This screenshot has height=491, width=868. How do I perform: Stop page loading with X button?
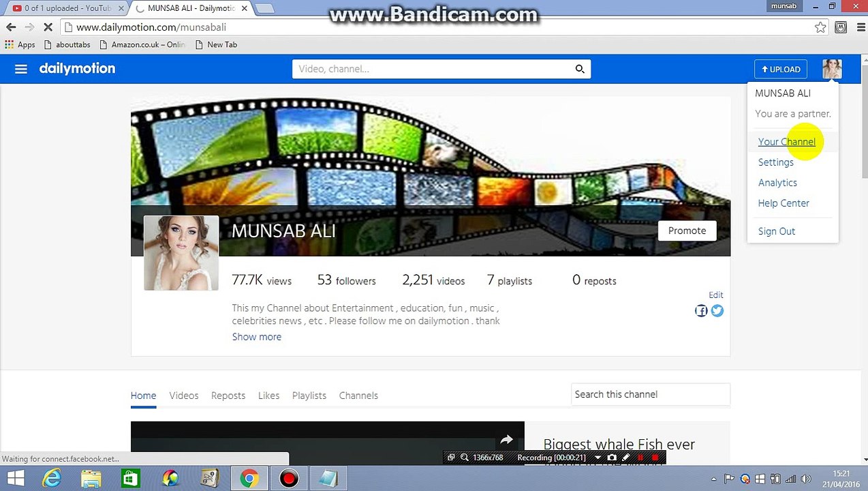click(48, 27)
